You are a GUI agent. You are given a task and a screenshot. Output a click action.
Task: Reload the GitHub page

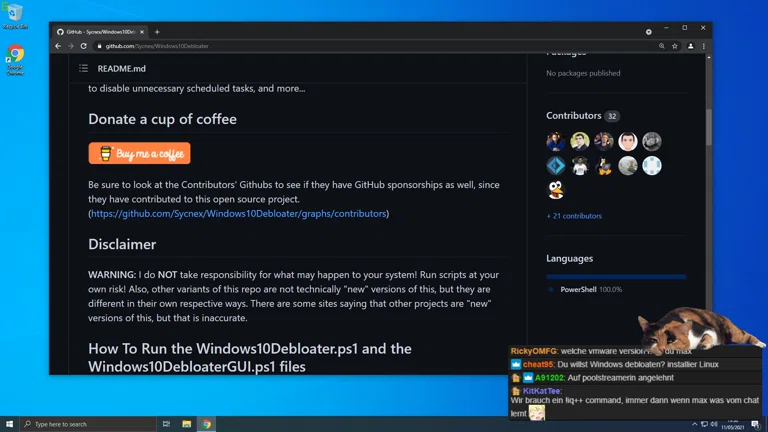click(84, 46)
